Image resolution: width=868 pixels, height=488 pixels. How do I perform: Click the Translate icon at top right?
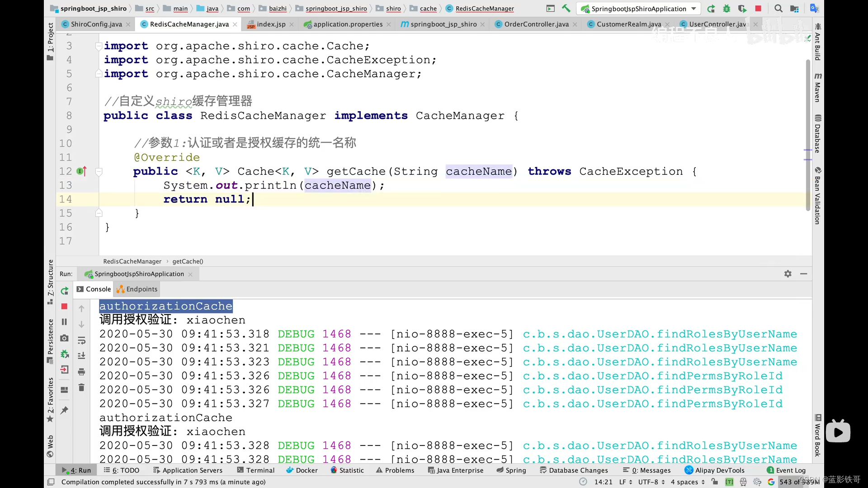point(814,8)
